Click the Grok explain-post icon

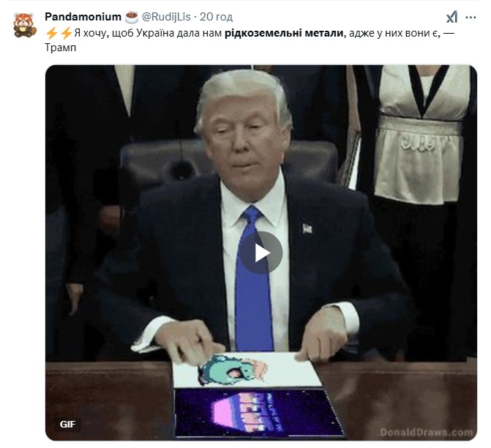(452, 18)
